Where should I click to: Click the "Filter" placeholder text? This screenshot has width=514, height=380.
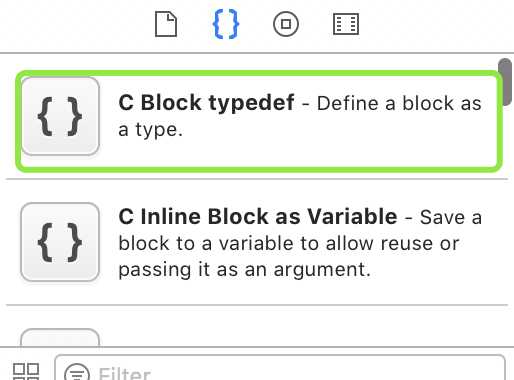click(x=125, y=373)
